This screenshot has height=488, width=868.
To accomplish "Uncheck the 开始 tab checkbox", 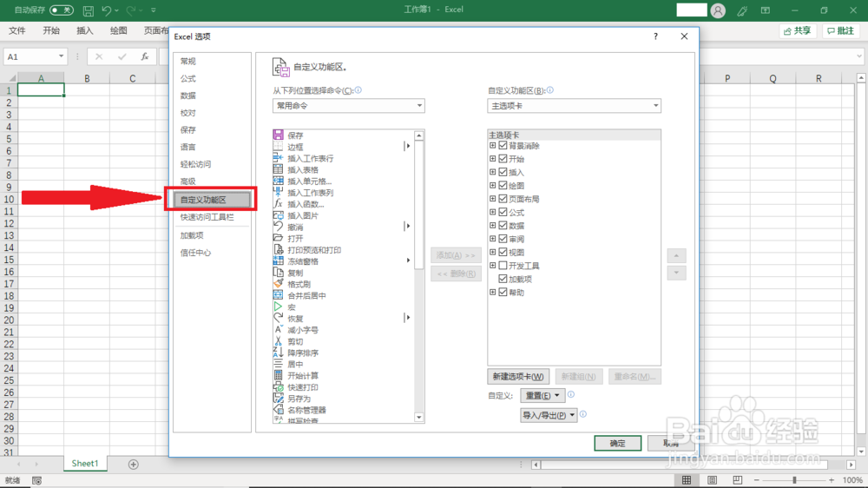I will pyautogui.click(x=503, y=158).
